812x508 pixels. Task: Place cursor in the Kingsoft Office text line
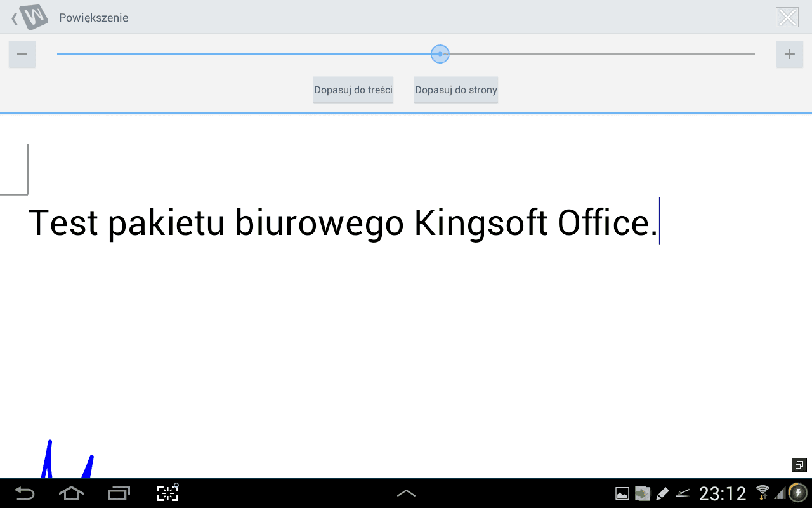coord(343,223)
